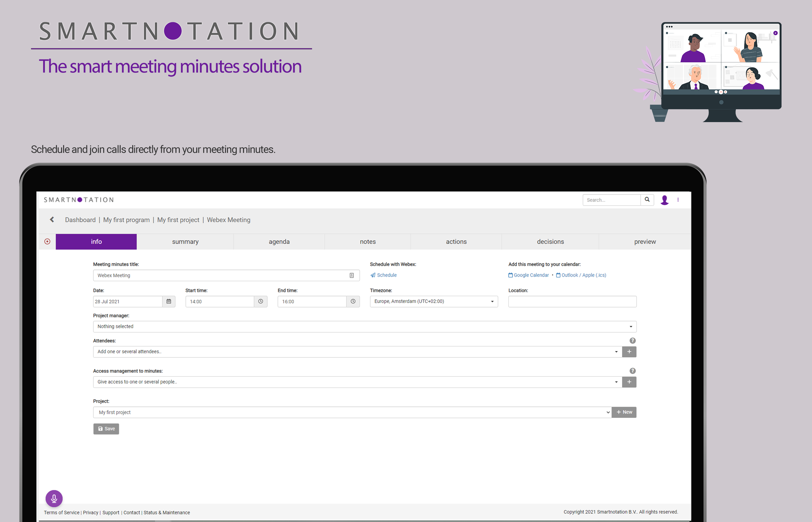
Task: Open the three-dot options menu
Action: pyautogui.click(x=678, y=200)
